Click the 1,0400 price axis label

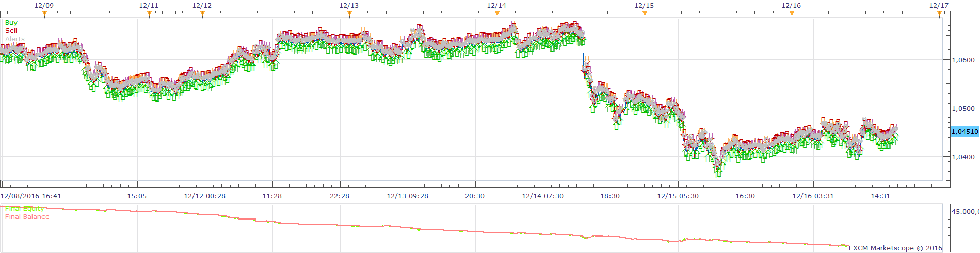(x=963, y=157)
